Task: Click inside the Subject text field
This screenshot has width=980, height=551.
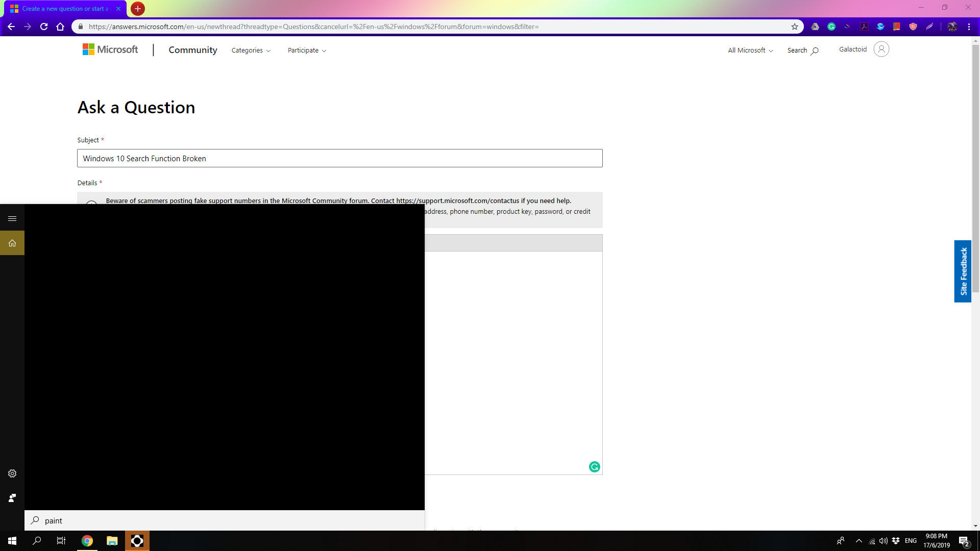Action: pos(339,158)
